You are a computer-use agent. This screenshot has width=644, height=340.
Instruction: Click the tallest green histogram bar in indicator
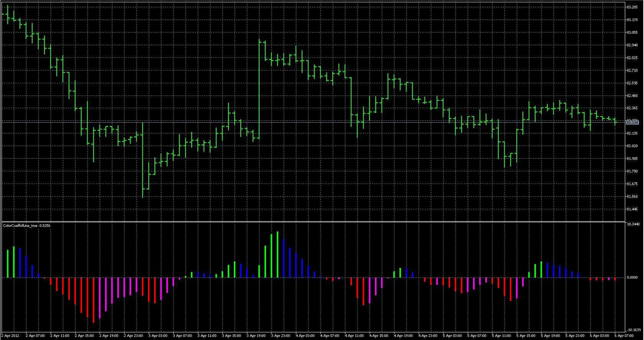click(x=278, y=255)
